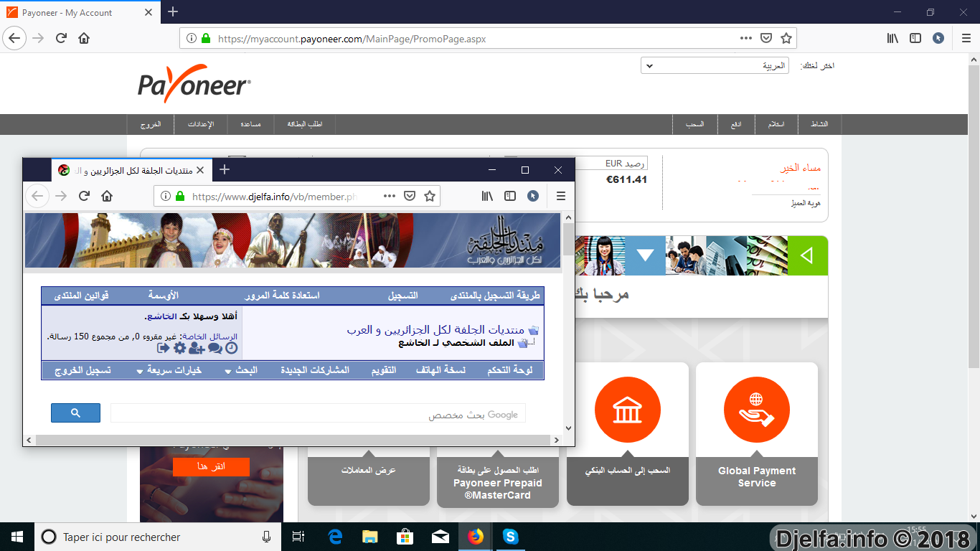This screenshot has height=551, width=980.
Task: Click the home icon in the djelfa forum window
Action: pos(107,196)
